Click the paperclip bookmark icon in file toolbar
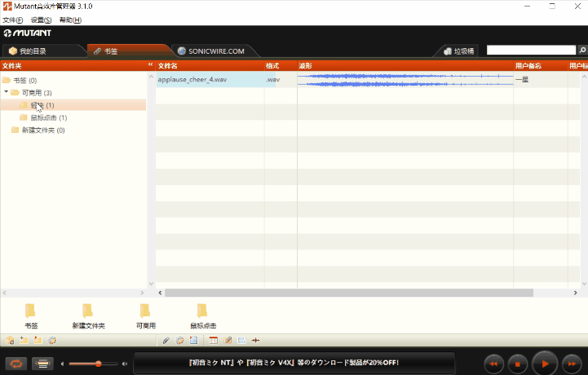This screenshot has height=375, width=588. click(166, 340)
